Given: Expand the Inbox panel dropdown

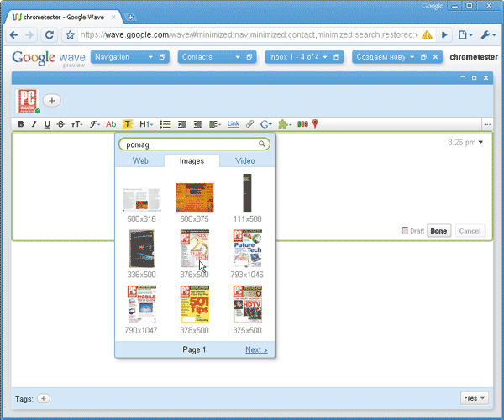Looking at the screenshot, I should pos(325,57).
